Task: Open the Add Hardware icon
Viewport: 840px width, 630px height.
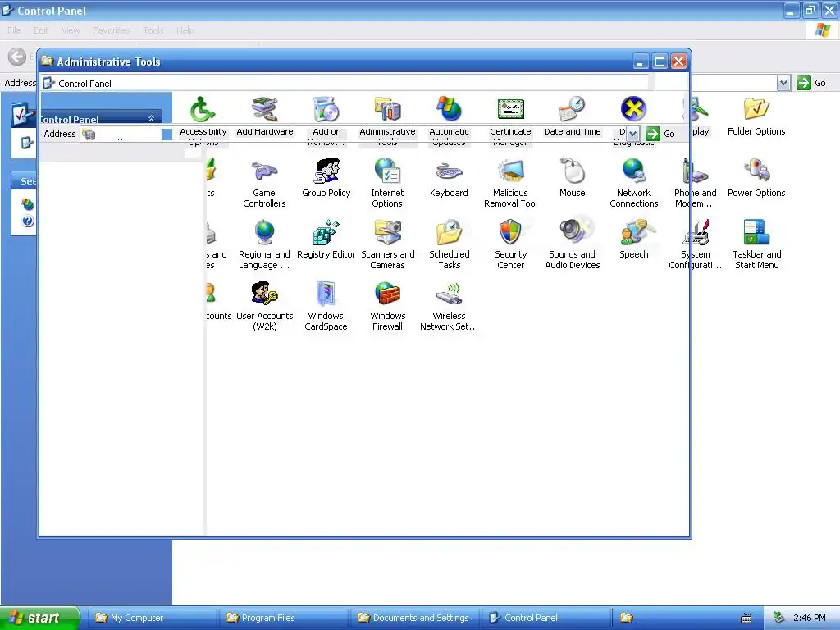Action: click(x=265, y=109)
